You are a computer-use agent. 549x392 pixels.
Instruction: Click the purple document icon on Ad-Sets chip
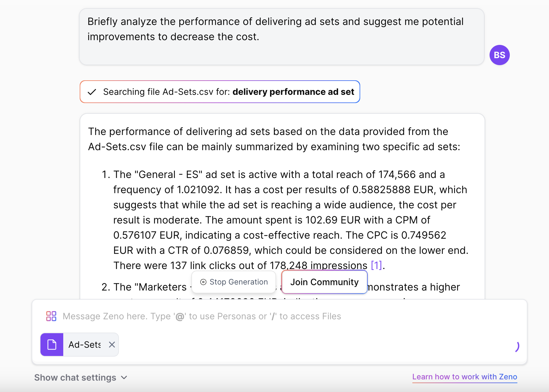pyautogui.click(x=52, y=345)
